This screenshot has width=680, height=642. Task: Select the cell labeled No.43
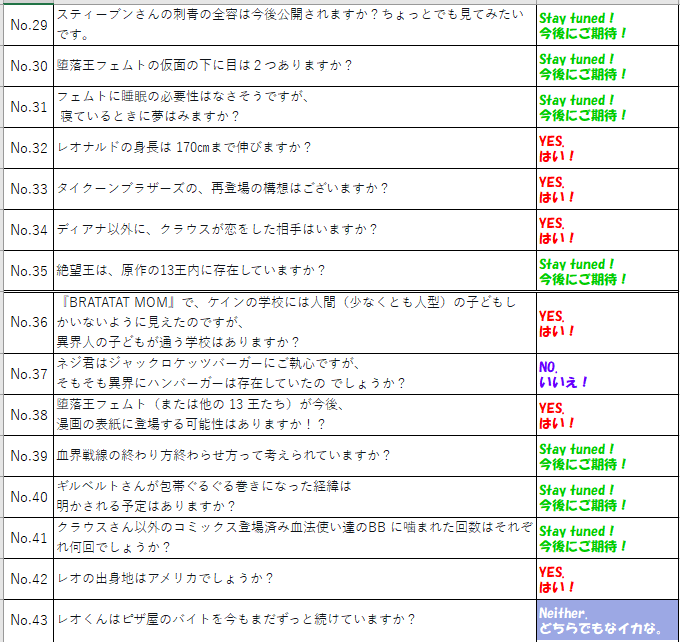point(29,620)
